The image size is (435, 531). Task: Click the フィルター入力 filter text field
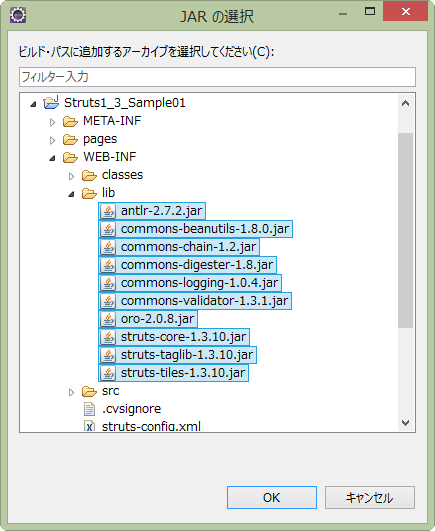[x=217, y=77]
